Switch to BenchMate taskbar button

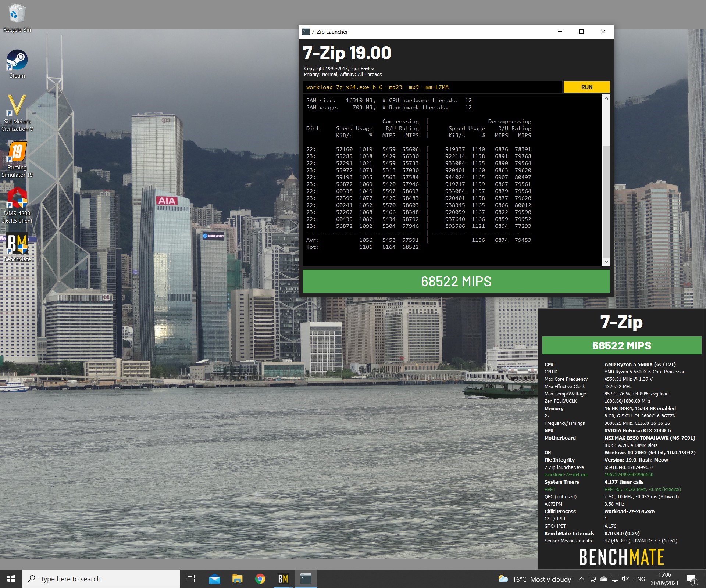click(283, 579)
